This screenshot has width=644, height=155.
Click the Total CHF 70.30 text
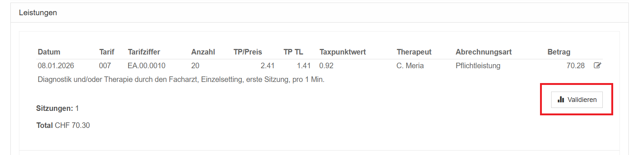pyautogui.click(x=63, y=125)
